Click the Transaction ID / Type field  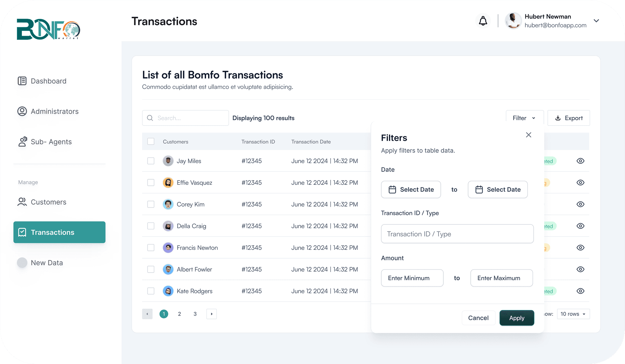[x=457, y=234]
